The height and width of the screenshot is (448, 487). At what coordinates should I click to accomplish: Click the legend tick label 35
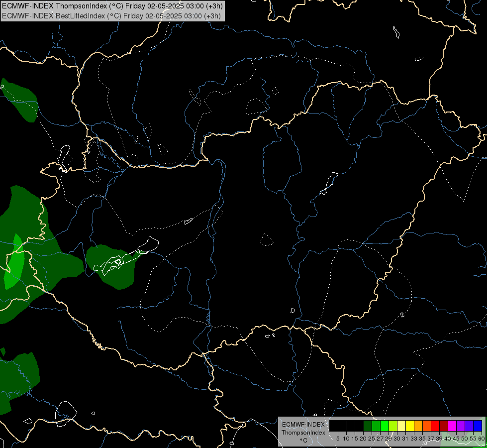[x=422, y=439]
